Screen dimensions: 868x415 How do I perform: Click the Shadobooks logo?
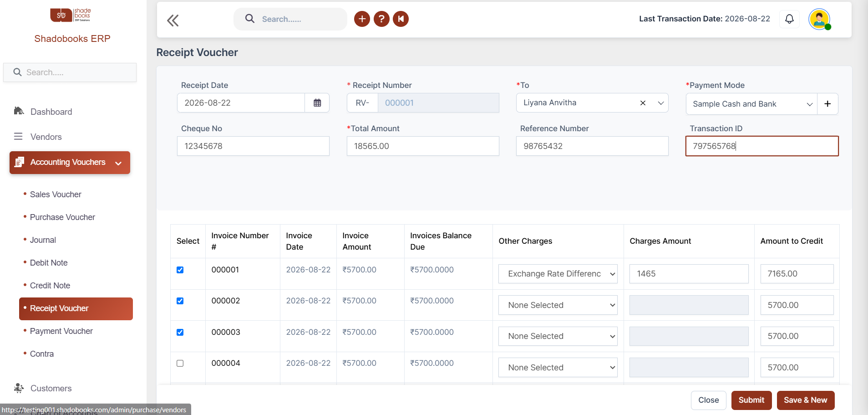pos(71,15)
